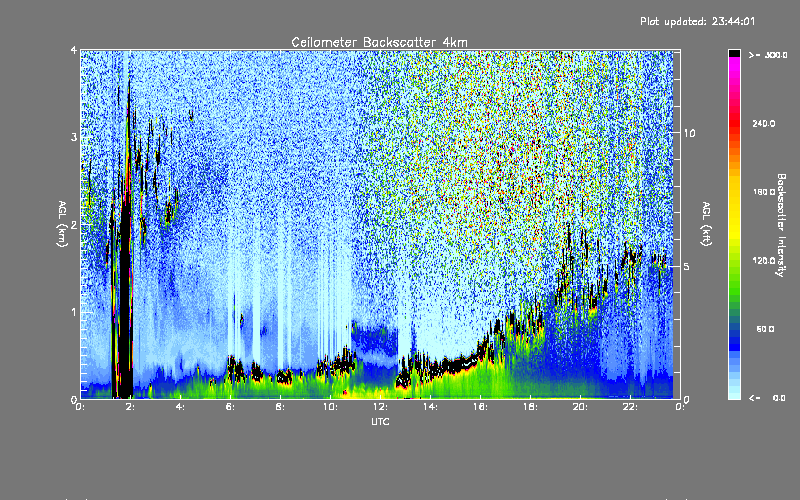Click the '4' tick on the km axis
Image resolution: width=800 pixels, height=500 pixels.
74,51
